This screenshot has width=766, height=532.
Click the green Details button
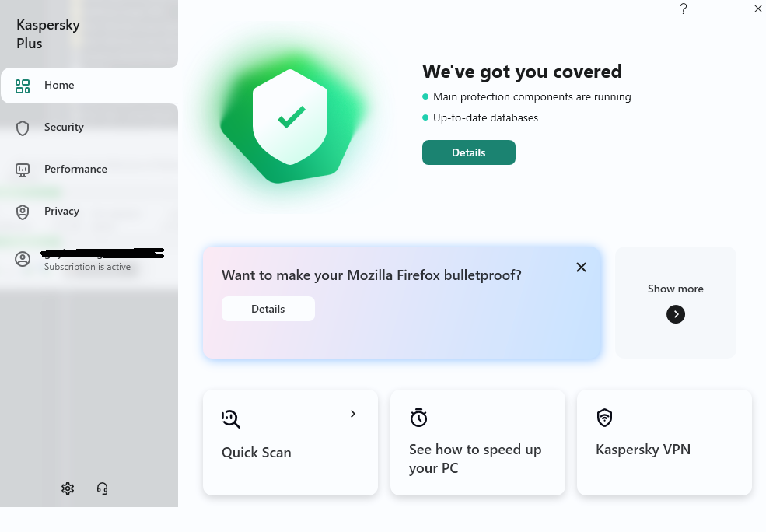tap(468, 152)
